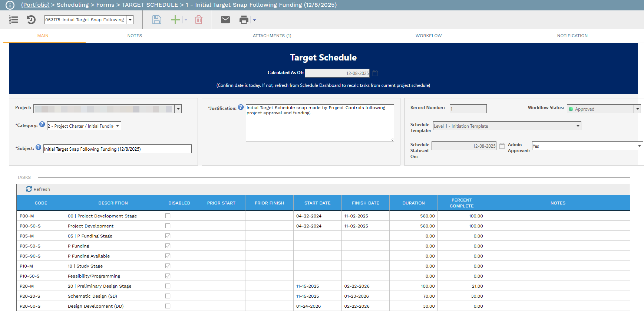The image size is (644, 311).
Task: Add a new record with plus icon
Action: point(175,20)
